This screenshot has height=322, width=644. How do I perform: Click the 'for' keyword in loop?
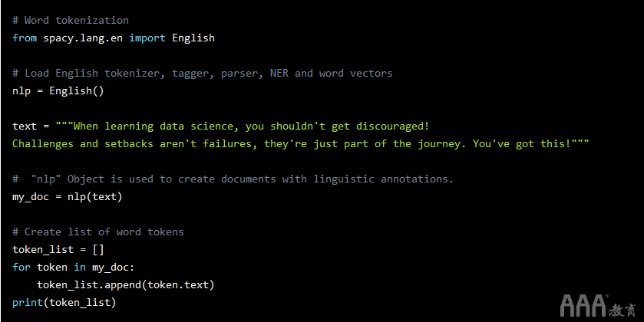click(x=21, y=267)
